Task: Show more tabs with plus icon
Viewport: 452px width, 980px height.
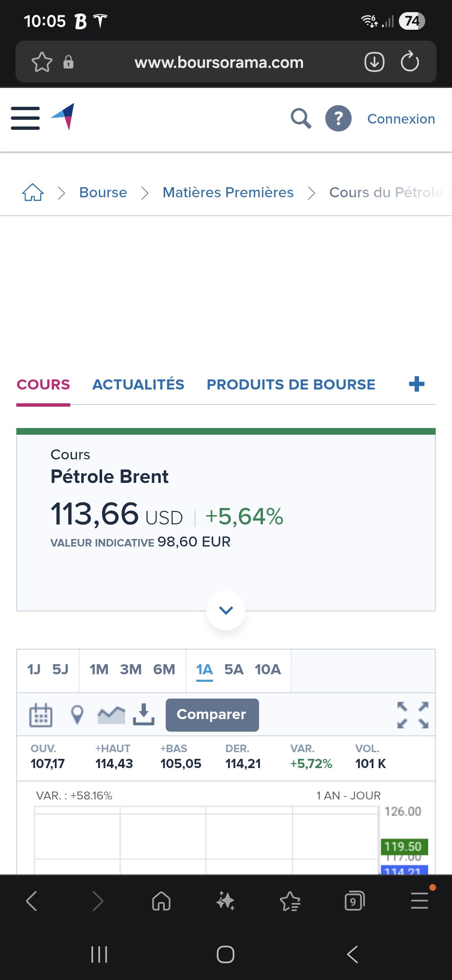Action: coord(416,384)
